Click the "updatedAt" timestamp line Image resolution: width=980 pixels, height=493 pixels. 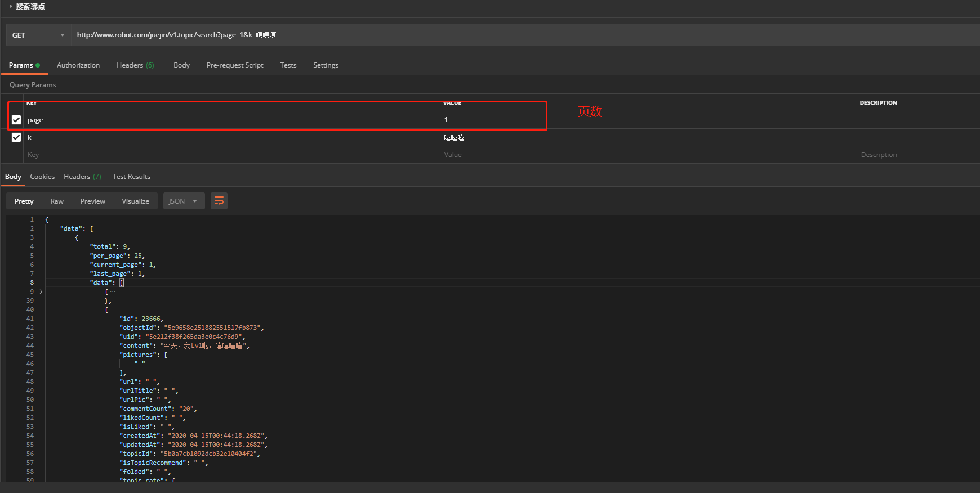click(193, 445)
